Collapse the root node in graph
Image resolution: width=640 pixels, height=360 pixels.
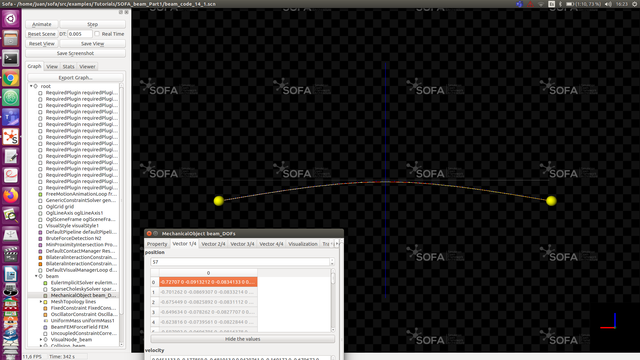point(31,86)
